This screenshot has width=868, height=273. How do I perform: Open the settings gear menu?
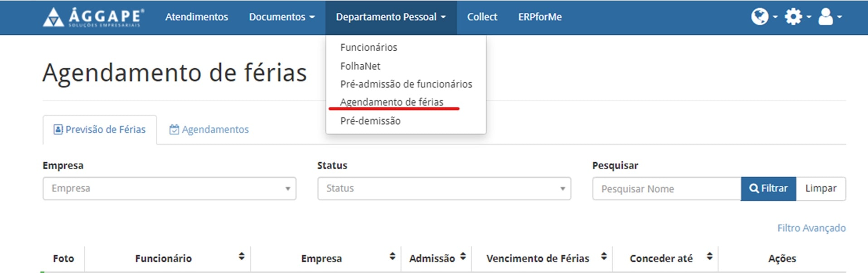click(796, 17)
